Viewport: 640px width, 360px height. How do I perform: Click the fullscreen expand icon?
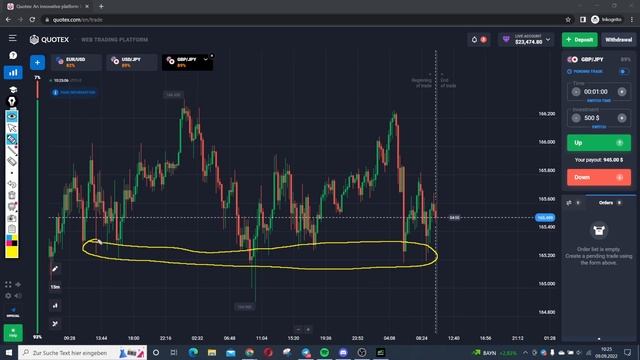[x=8, y=284]
